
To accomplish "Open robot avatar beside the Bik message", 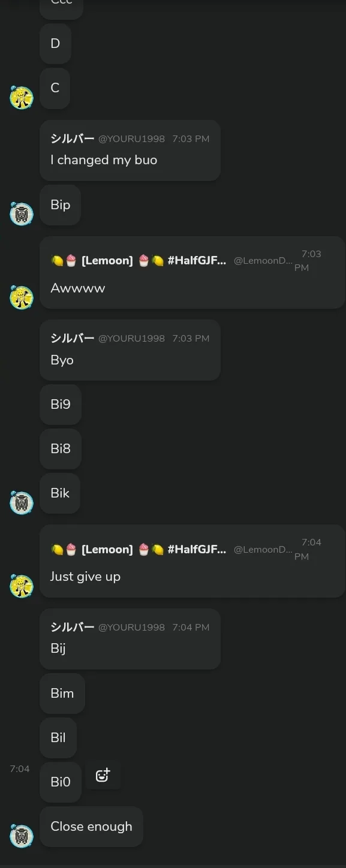I will click(x=22, y=502).
